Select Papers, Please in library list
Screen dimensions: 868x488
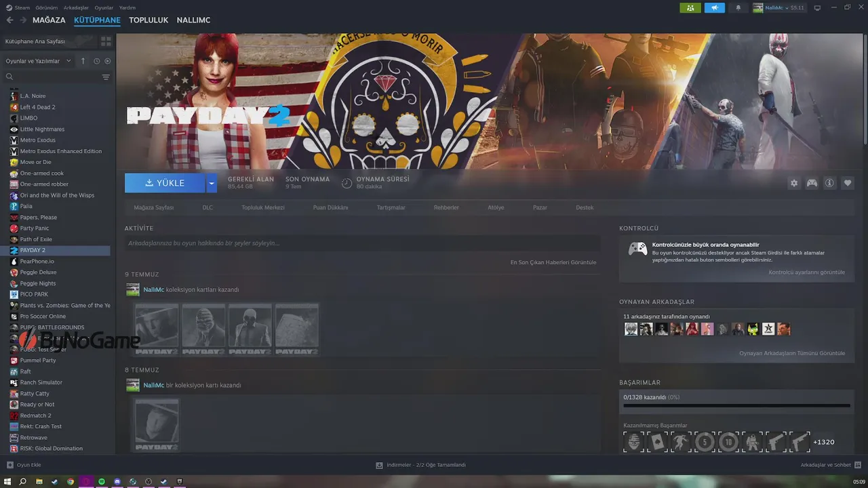39,218
